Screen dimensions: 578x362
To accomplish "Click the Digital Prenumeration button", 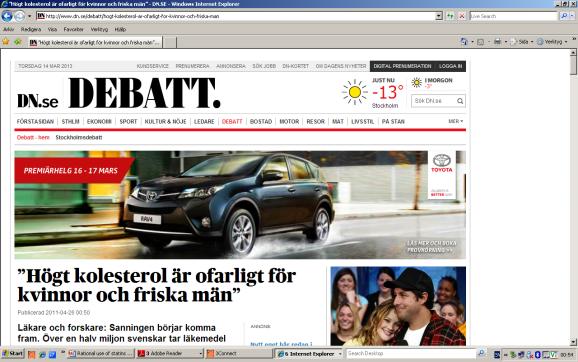I will click(402, 66).
